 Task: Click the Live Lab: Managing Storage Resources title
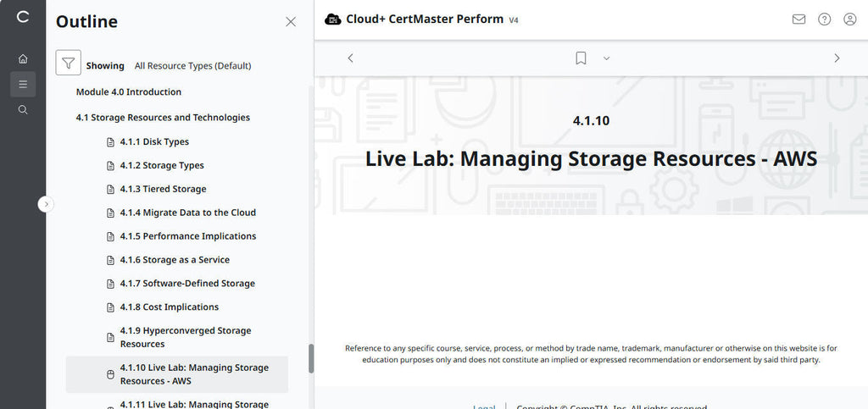coord(591,158)
